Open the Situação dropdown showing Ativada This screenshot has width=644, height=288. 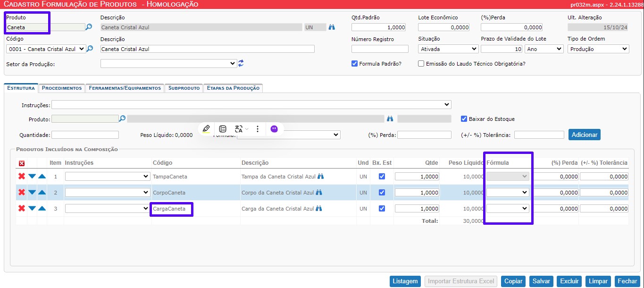point(448,49)
